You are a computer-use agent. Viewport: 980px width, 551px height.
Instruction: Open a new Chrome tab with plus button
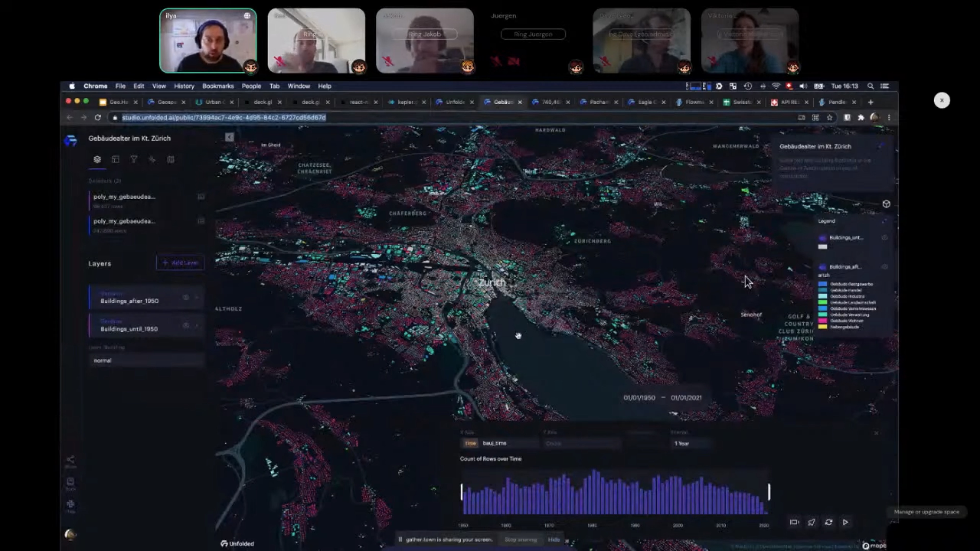click(x=871, y=102)
